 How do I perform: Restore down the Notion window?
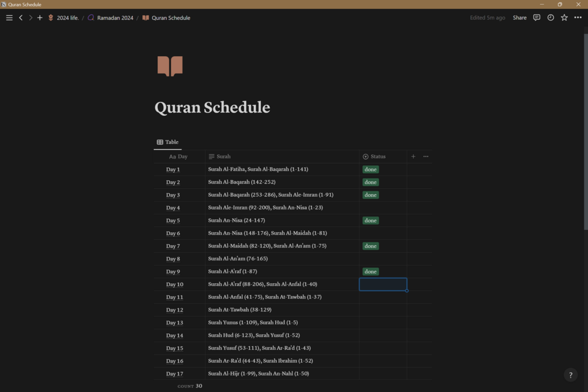click(x=560, y=4)
